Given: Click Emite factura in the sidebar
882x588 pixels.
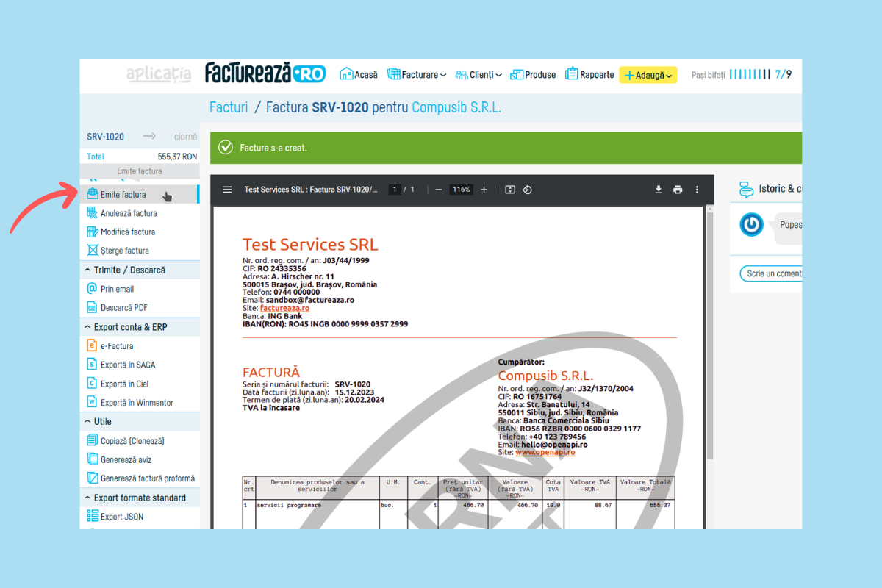Looking at the screenshot, I should [123, 195].
